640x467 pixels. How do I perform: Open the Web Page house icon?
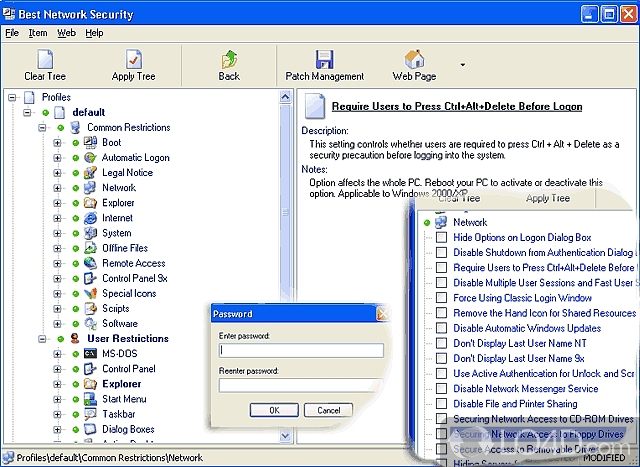[414, 59]
